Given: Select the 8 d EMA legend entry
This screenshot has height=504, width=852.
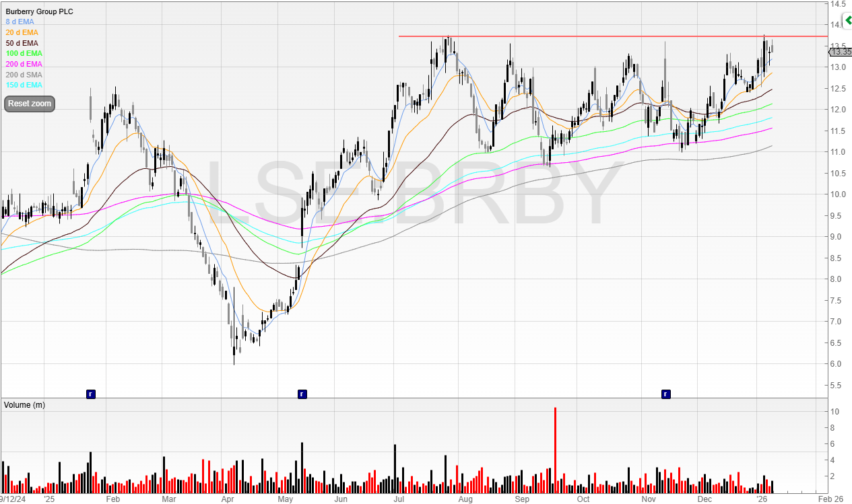Looking at the screenshot, I should pos(20,22).
